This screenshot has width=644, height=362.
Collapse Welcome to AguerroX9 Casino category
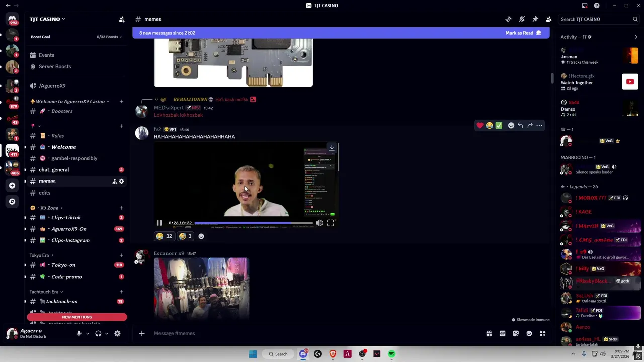coord(70,101)
